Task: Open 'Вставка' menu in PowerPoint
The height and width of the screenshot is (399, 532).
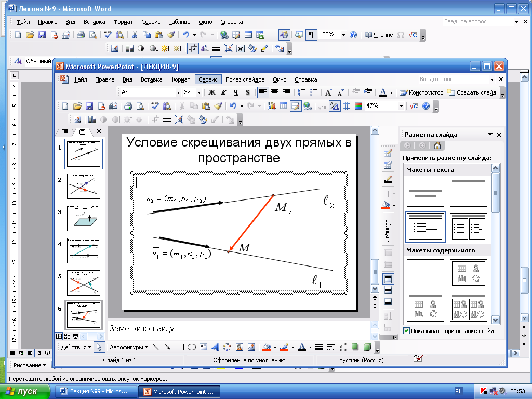Action: pos(151,79)
